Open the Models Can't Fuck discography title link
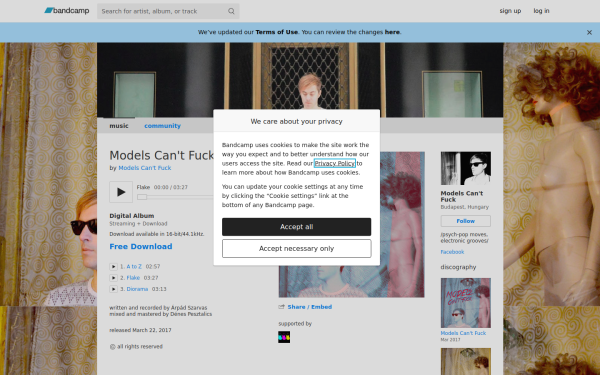This screenshot has width=600, height=375. click(x=463, y=333)
